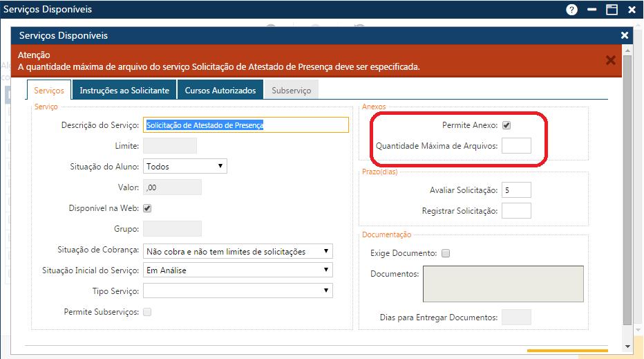The width and height of the screenshot is (644, 359).
Task: Select the Serviços tab
Action: [x=49, y=91]
